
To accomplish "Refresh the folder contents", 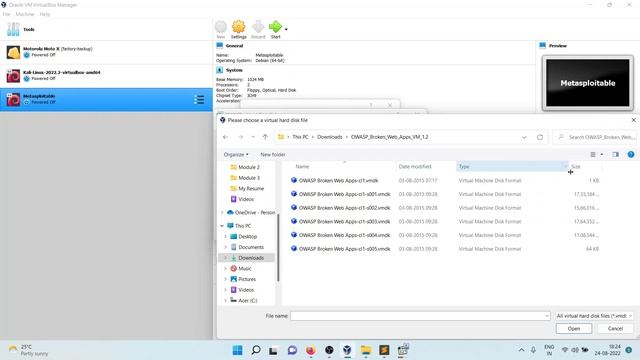I will coord(540,137).
